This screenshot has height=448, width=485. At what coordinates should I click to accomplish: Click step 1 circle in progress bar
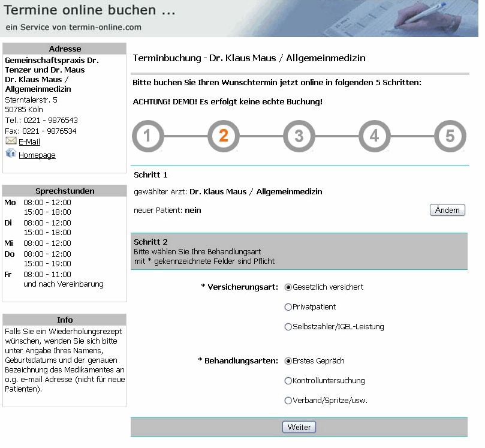pos(147,136)
